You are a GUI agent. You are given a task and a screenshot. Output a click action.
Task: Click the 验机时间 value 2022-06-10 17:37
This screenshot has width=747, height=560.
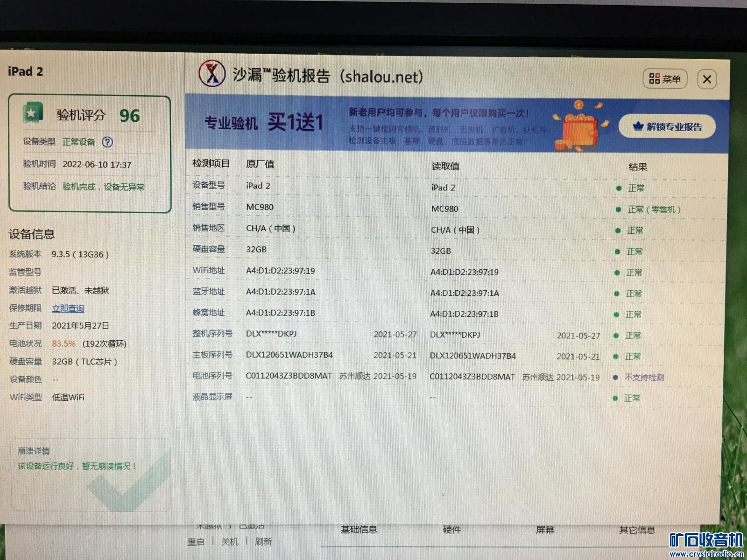[97, 165]
